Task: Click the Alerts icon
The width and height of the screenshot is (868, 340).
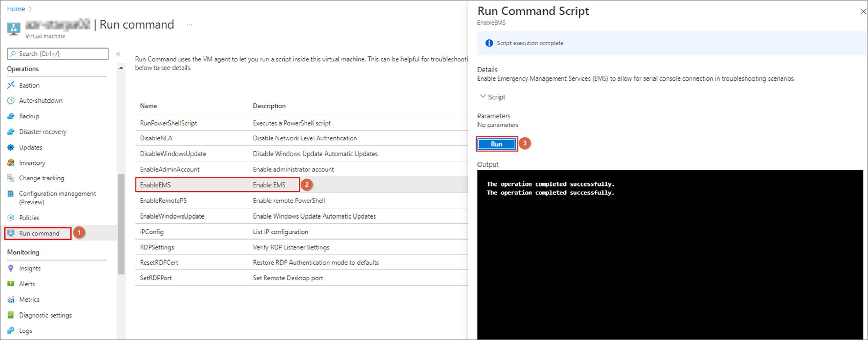Action: pos(11,284)
